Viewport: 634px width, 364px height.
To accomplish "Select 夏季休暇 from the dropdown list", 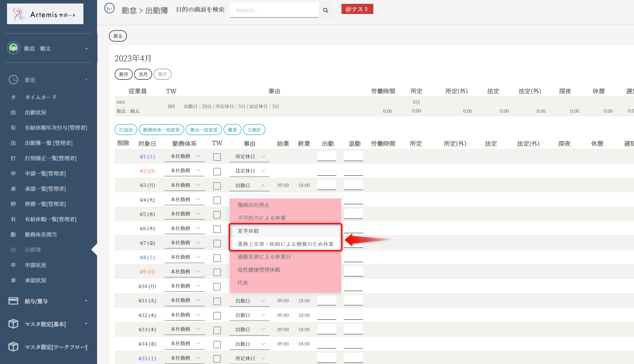I will tap(248, 231).
